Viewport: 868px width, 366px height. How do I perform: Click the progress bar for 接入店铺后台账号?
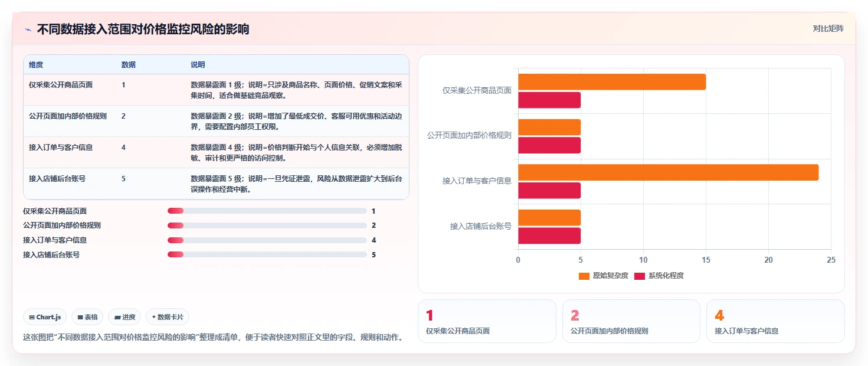tap(267, 254)
